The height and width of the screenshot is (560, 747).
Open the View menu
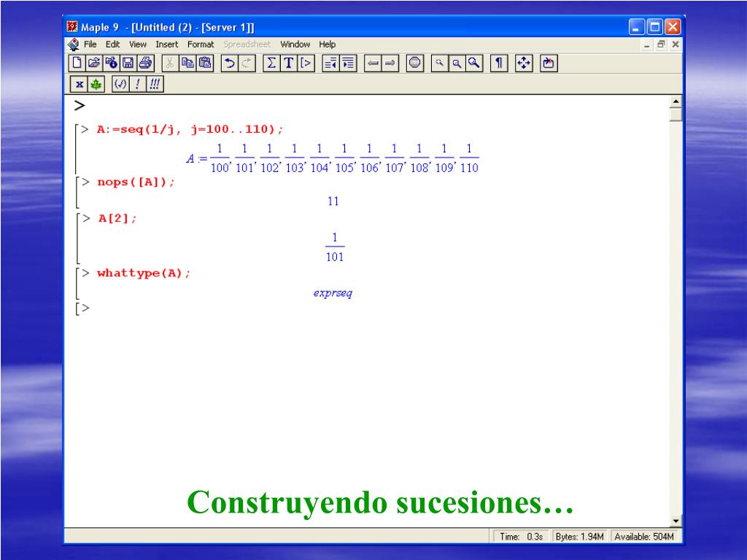[138, 44]
